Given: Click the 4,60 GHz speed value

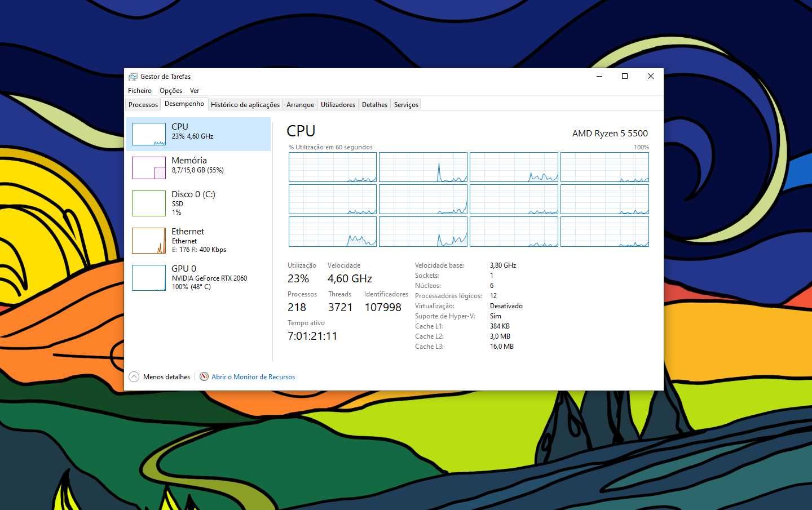Looking at the screenshot, I should point(350,278).
